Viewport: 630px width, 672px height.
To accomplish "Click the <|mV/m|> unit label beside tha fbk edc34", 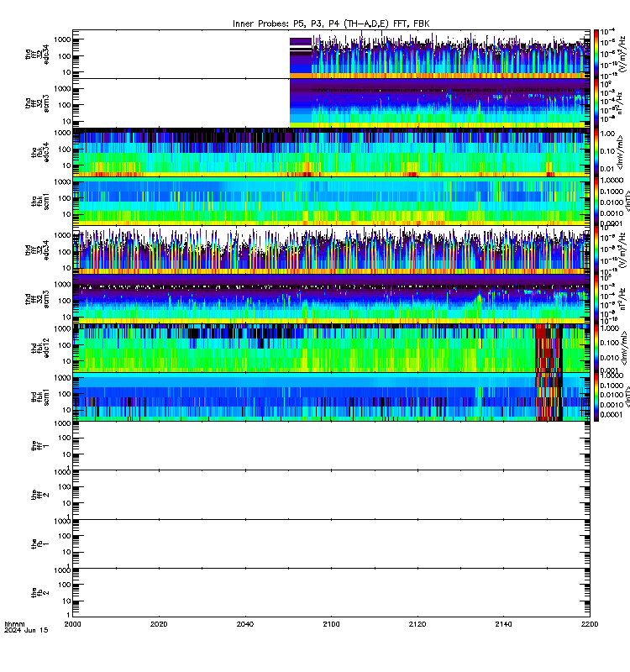I will tap(621, 152).
